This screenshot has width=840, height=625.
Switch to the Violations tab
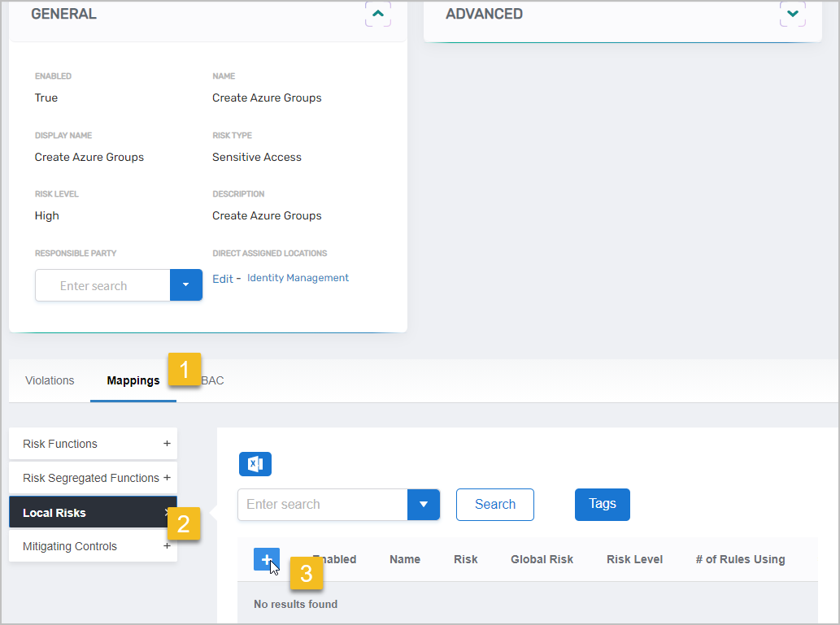pos(50,380)
